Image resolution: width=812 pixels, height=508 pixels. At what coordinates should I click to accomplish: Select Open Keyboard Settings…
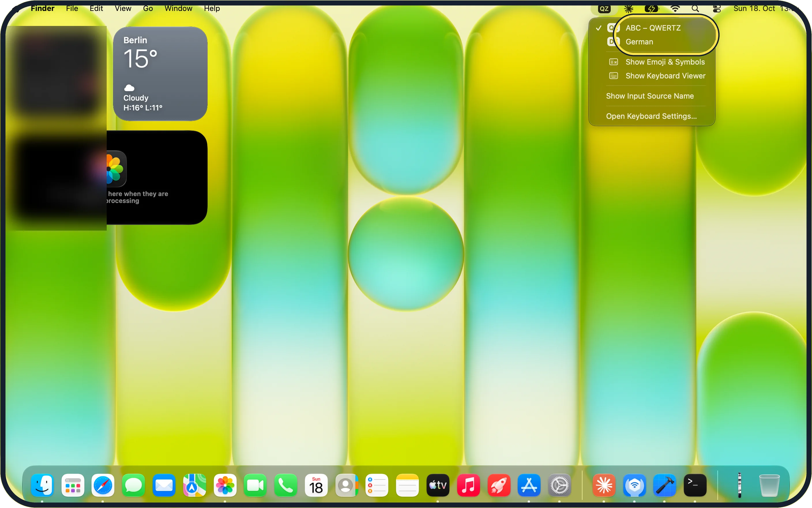[652, 116]
